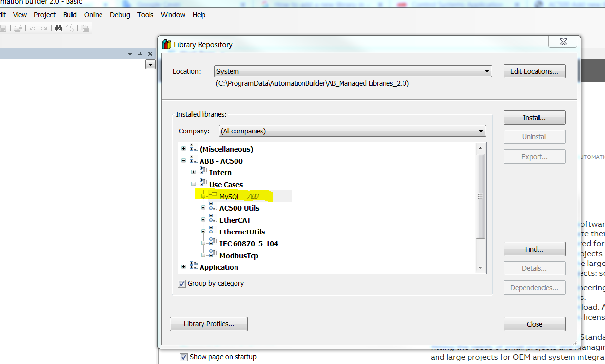Expand the Application tree node
The width and height of the screenshot is (605, 364).
(x=183, y=267)
